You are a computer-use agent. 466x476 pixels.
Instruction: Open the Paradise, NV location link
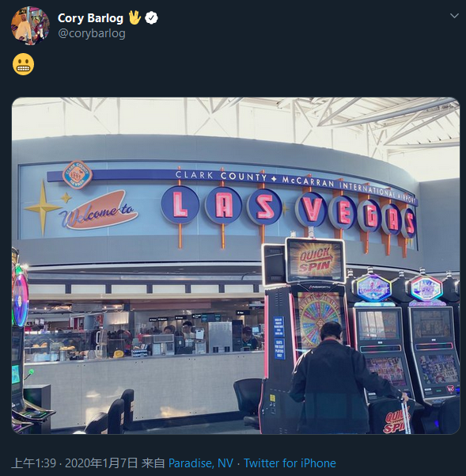(201, 463)
